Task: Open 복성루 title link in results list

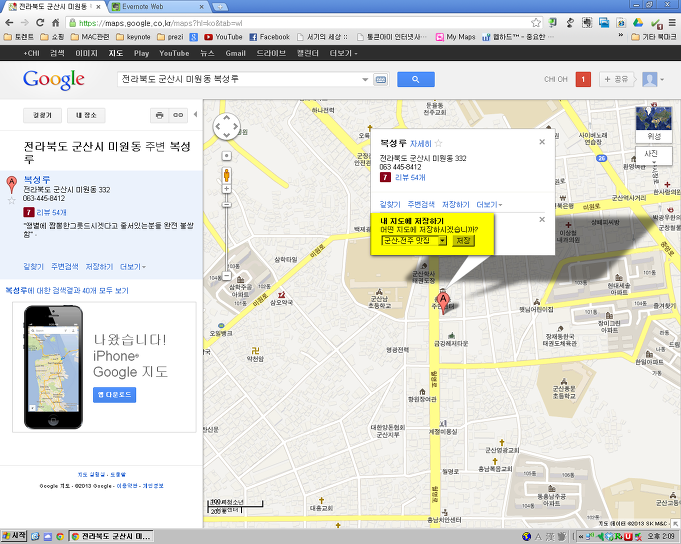Action: point(36,179)
